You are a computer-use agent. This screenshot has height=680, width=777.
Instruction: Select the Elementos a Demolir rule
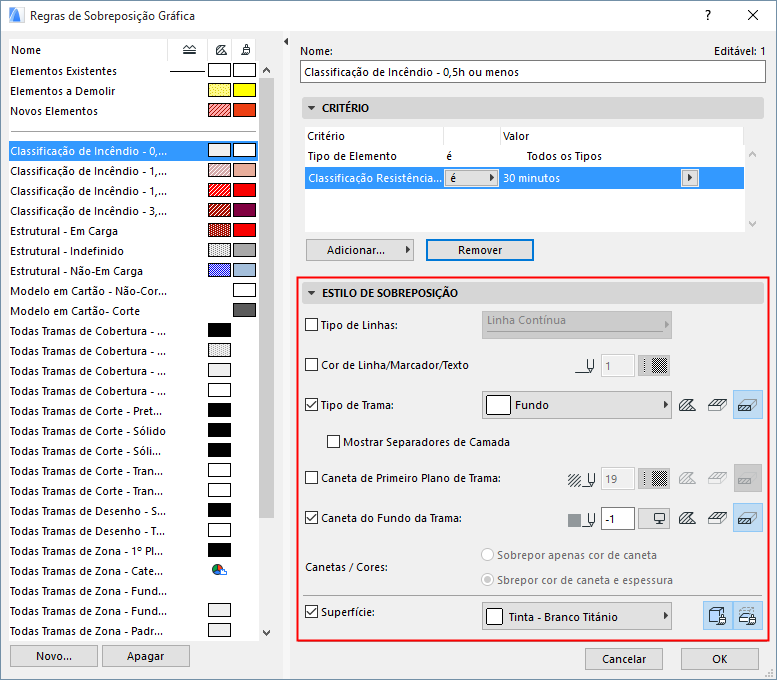[133, 91]
